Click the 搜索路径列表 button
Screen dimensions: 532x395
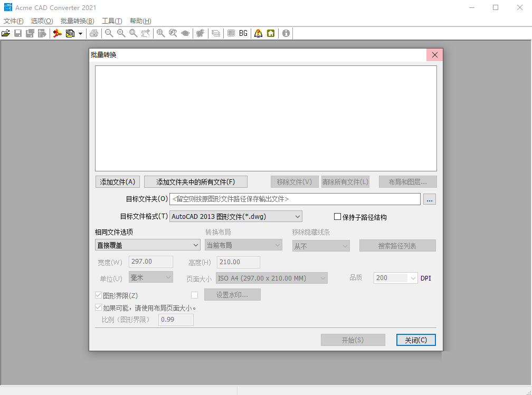pyautogui.click(x=397, y=246)
